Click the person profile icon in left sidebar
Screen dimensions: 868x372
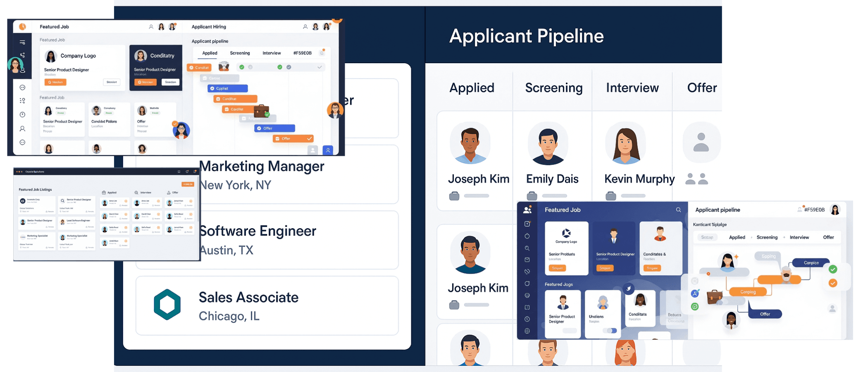(x=23, y=128)
